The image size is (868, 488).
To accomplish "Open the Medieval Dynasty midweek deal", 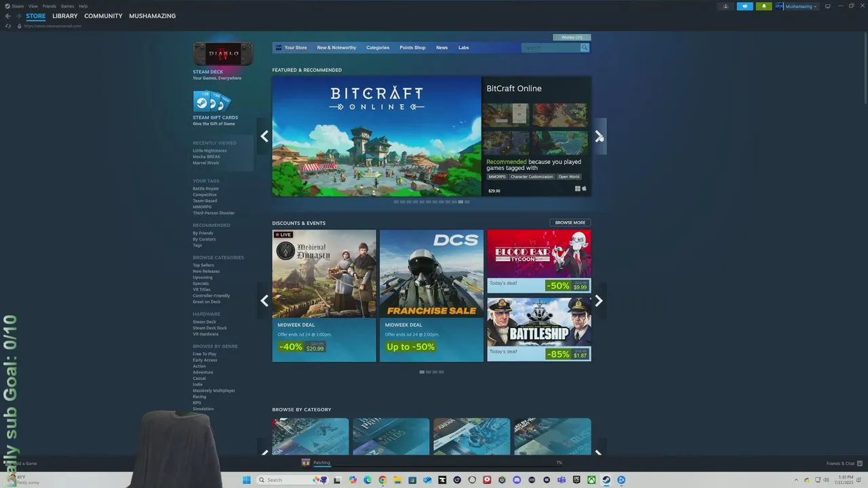I will click(x=324, y=296).
